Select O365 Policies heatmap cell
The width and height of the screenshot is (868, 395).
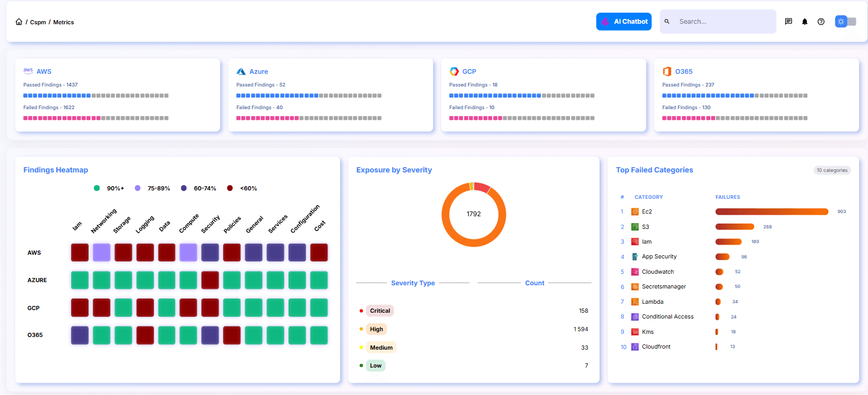(232, 335)
